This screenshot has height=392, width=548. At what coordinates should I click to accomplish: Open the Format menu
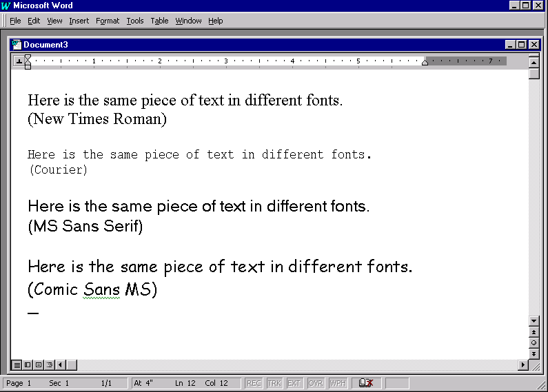108,21
